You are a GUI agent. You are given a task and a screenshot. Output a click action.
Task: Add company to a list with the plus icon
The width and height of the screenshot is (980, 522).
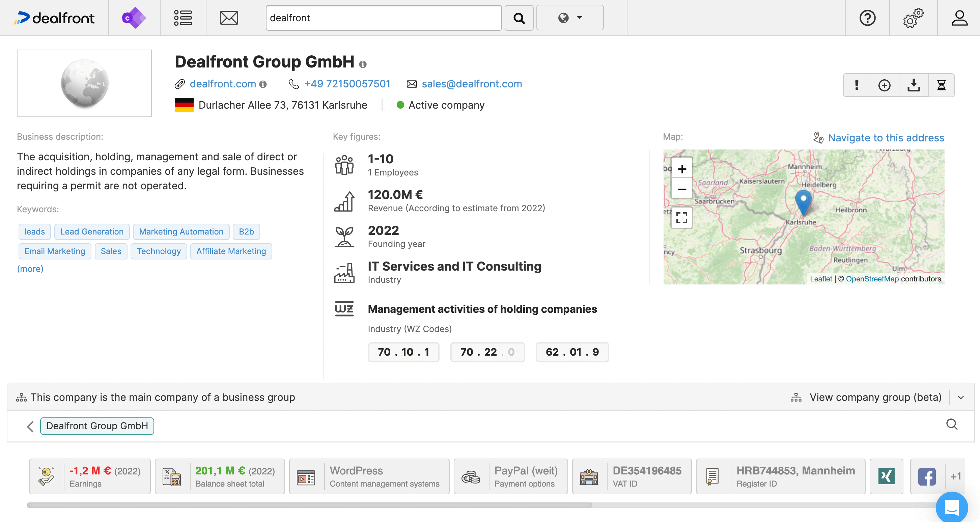coord(885,85)
